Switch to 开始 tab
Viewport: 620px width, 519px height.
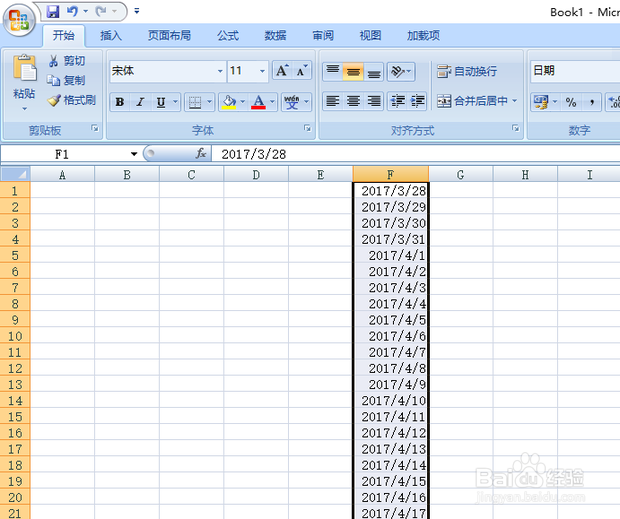[x=64, y=36]
